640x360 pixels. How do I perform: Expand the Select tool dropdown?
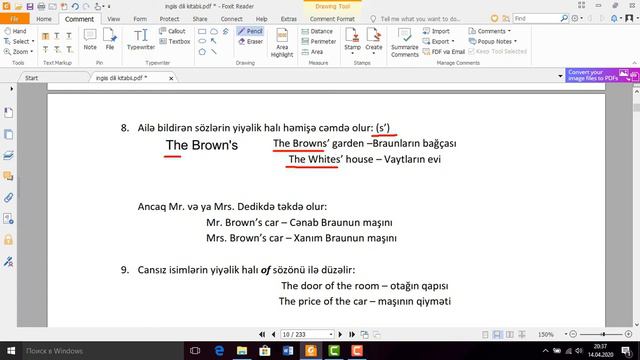tap(33, 42)
